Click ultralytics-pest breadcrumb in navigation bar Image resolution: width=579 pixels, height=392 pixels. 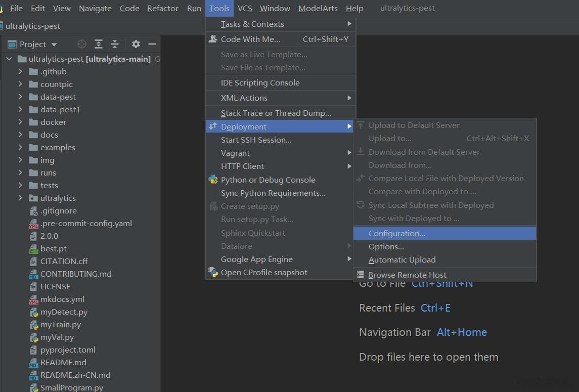[32, 26]
